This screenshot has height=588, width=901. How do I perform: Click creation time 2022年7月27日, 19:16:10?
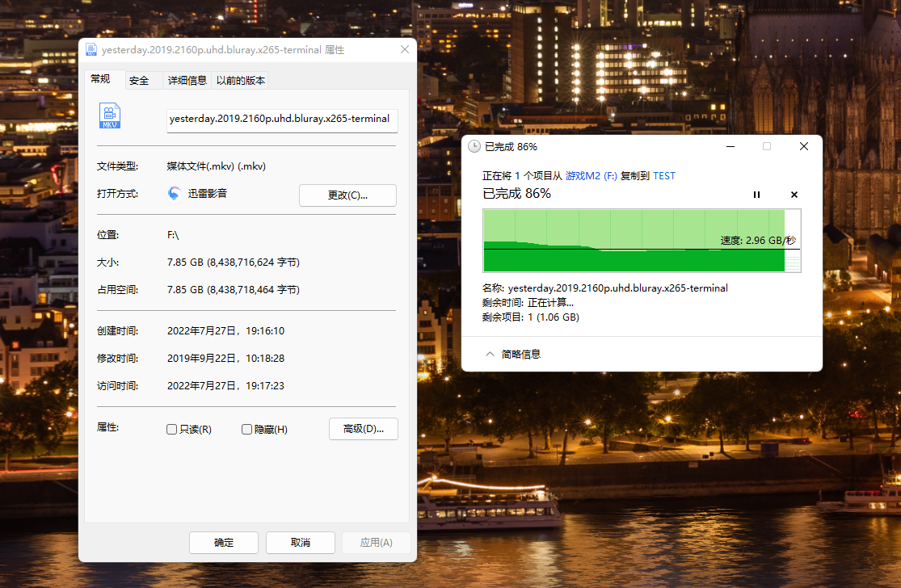[x=225, y=331]
